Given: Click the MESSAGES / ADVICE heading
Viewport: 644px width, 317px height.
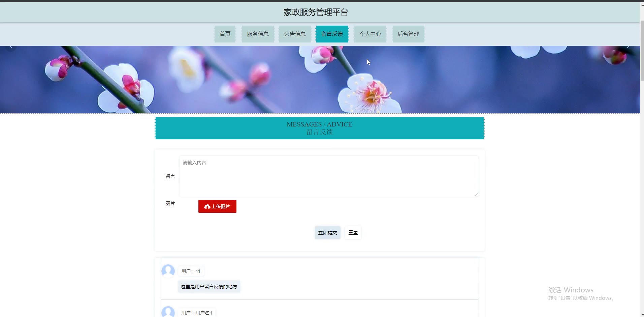Looking at the screenshot, I should [319, 124].
